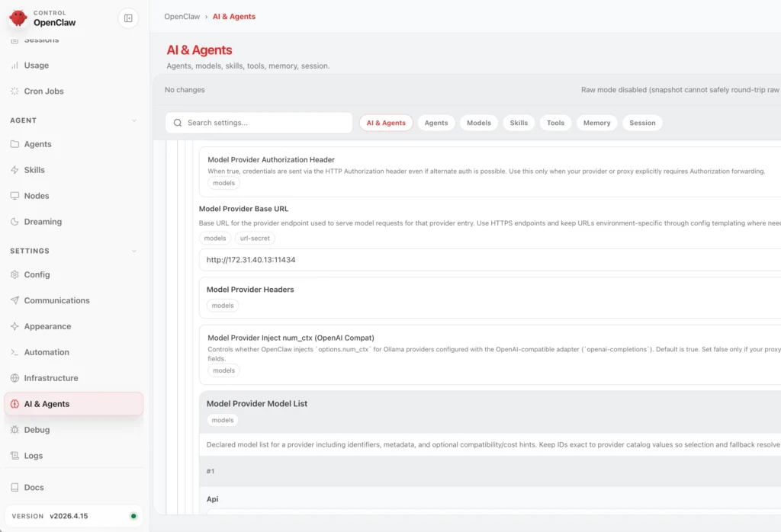Open Infrastructure settings in sidebar
This screenshot has width=781, height=532.
point(74,378)
